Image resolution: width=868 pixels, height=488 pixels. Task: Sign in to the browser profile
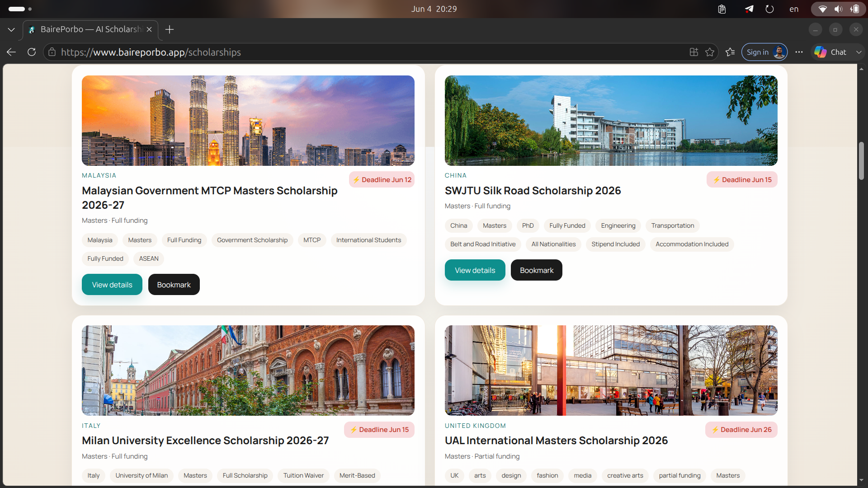[764, 52]
